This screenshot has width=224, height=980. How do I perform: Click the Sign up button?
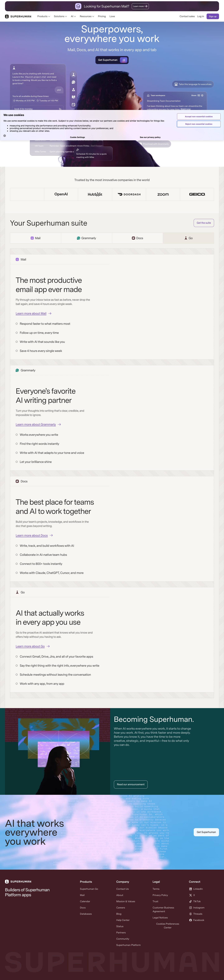[213, 16]
